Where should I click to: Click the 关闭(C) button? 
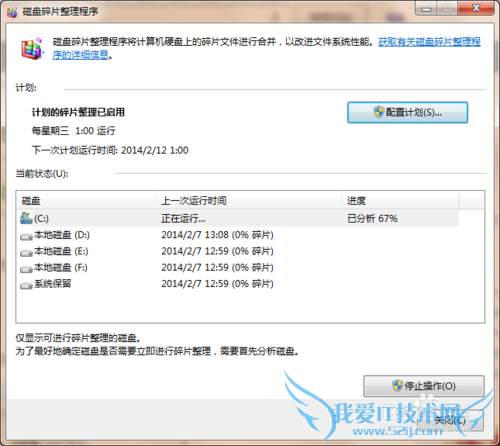click(450, 420)
